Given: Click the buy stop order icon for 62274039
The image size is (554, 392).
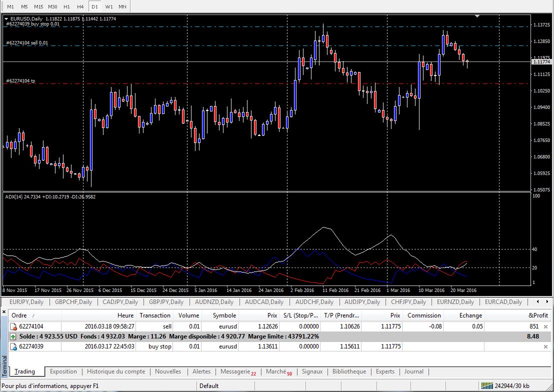Looking at the screenshot, I should (13, 346).
